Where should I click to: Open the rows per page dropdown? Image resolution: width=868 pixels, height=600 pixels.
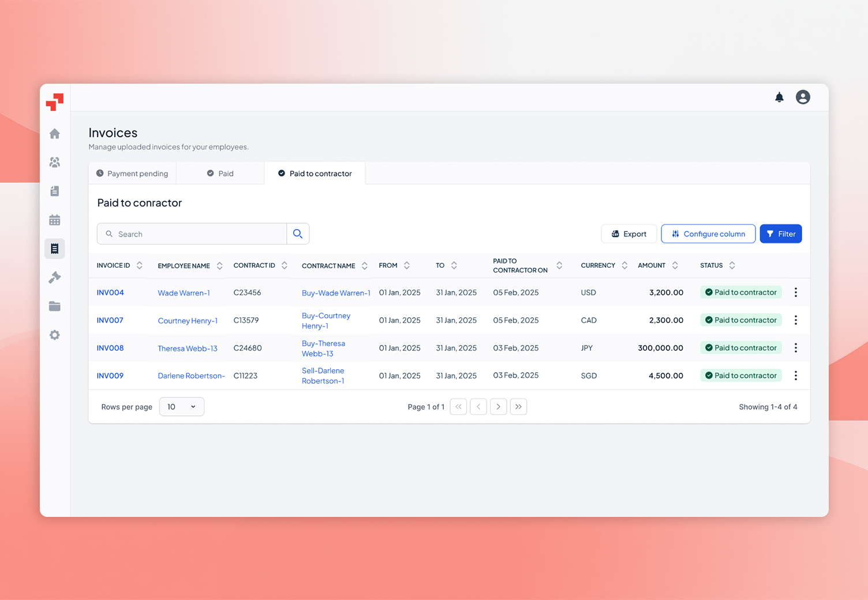coord(182,407)
